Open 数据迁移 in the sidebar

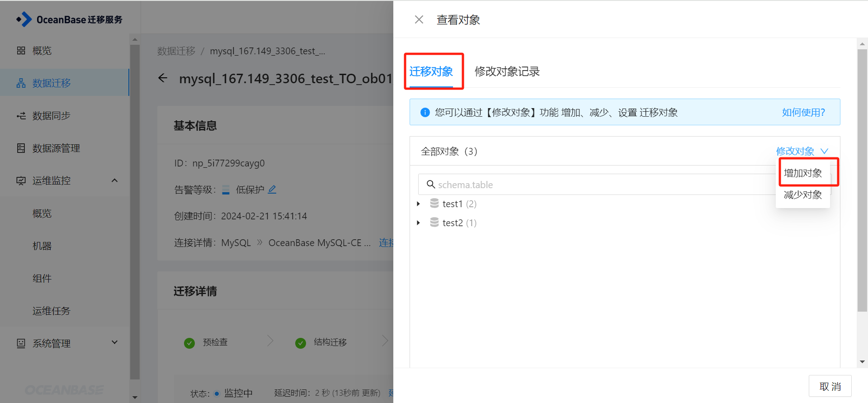(x=65, y=83)
